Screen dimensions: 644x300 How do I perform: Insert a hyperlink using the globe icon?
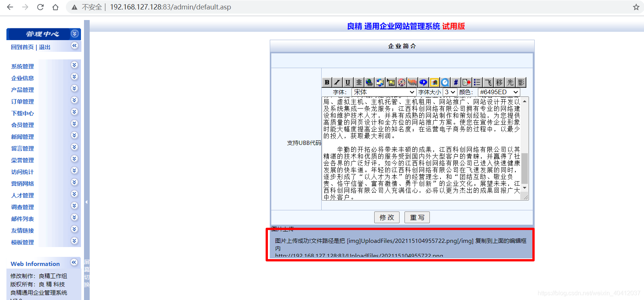[x=369, y=82]
